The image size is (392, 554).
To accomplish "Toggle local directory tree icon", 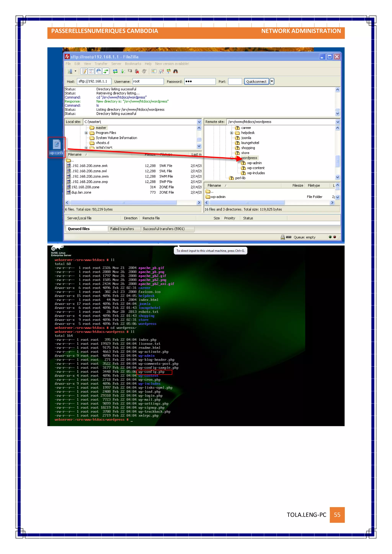I will pyautogui.click(x=91, y=71).
